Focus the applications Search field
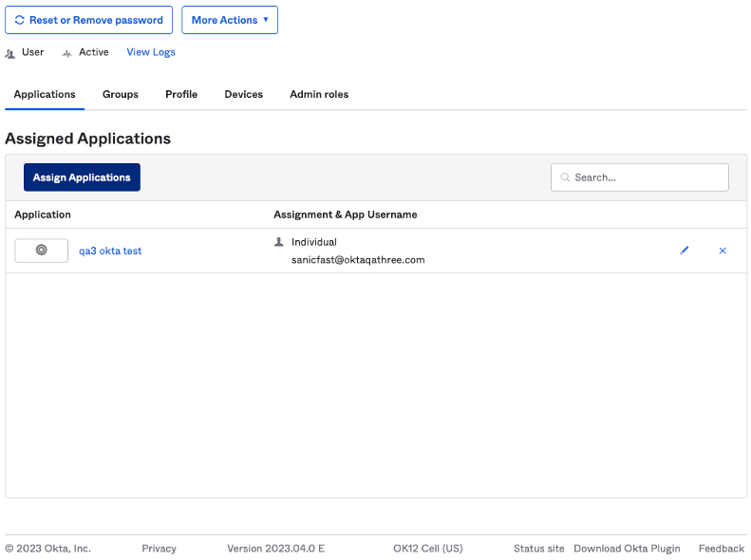The width and height of the screenshot is (751, 560). [x=648, y=177]
